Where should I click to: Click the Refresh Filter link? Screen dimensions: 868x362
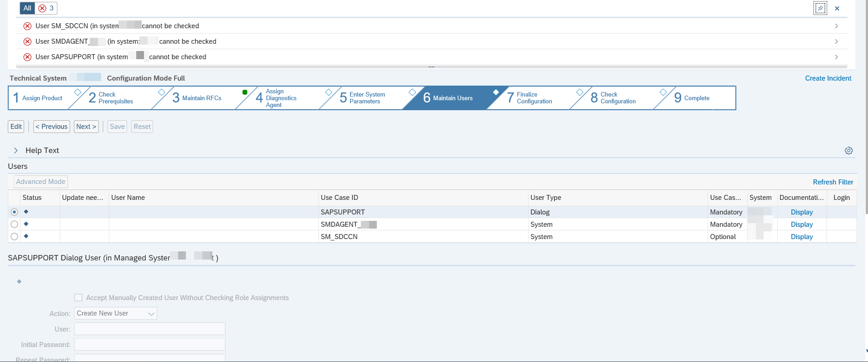point(833,182)
